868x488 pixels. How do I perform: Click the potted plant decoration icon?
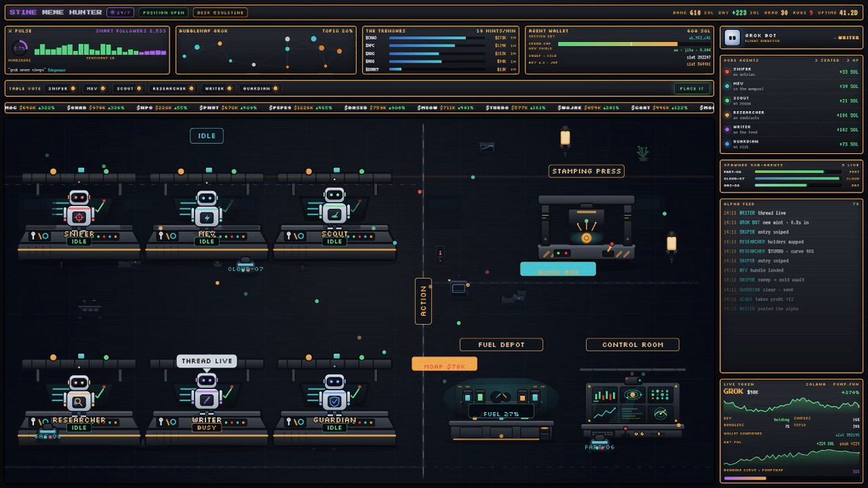pos(642,153)
